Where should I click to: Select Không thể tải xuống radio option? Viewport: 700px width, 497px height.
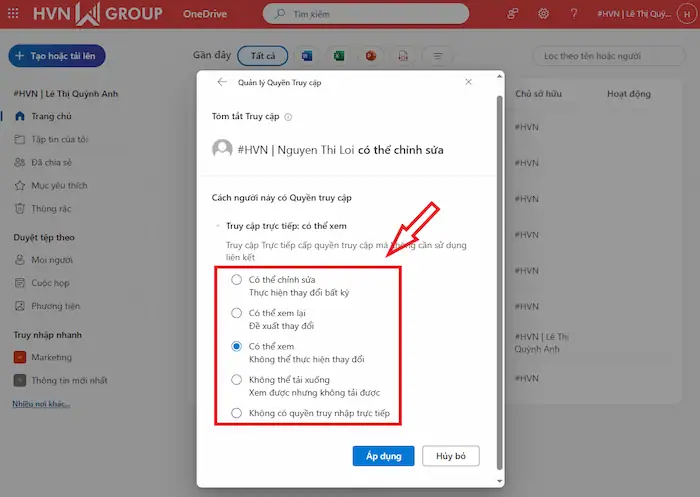[237, 380]
